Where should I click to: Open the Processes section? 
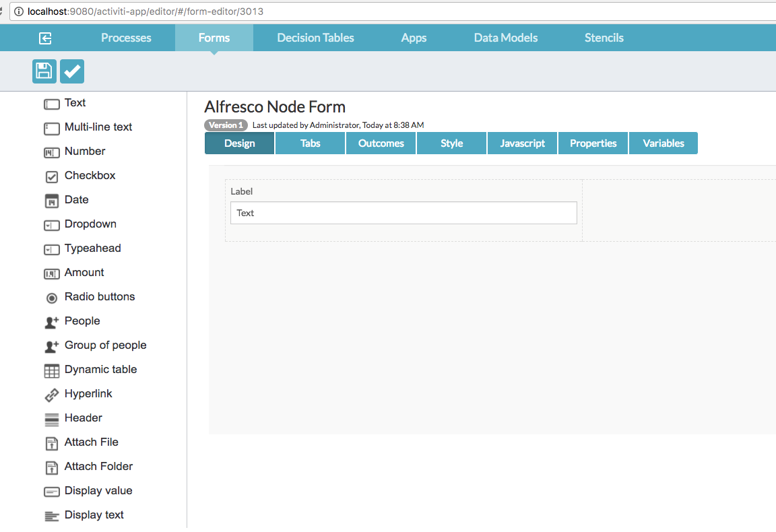[126, 38]
